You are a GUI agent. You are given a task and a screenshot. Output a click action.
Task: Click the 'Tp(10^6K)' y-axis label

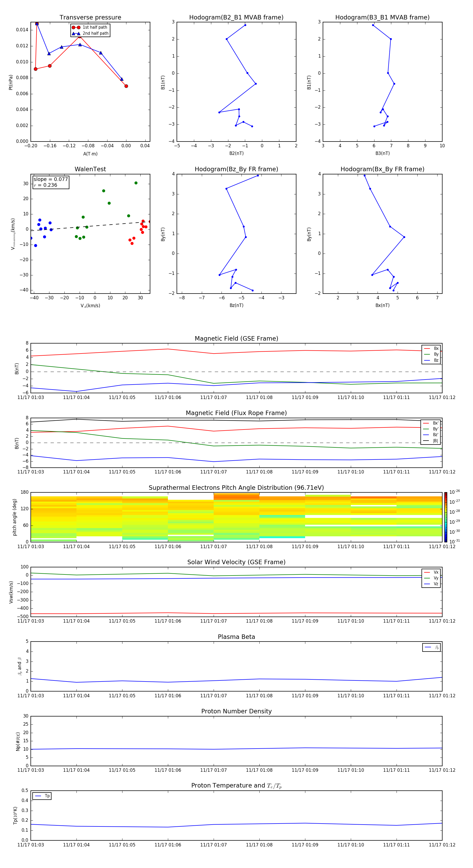click(x=15, y=815)
